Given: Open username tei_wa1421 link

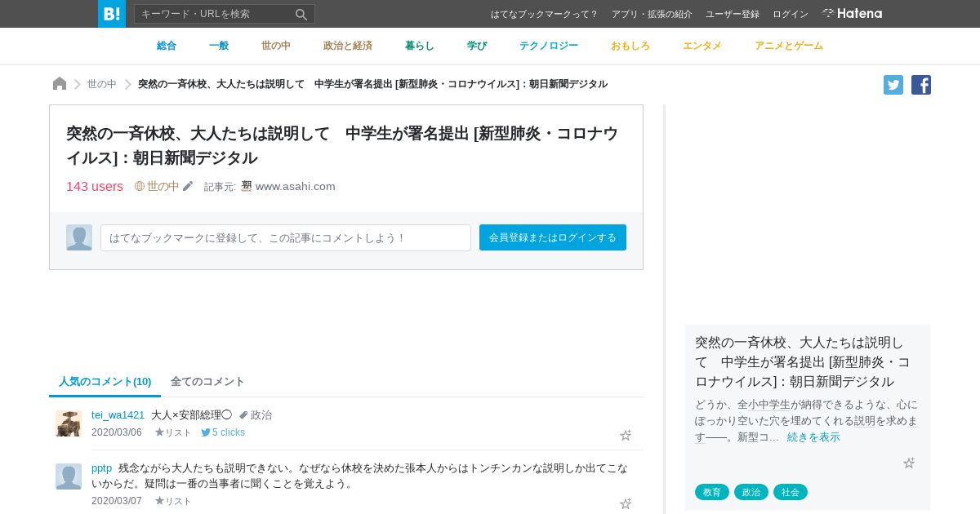Looking at the screenshot, I should coord(118,414).
